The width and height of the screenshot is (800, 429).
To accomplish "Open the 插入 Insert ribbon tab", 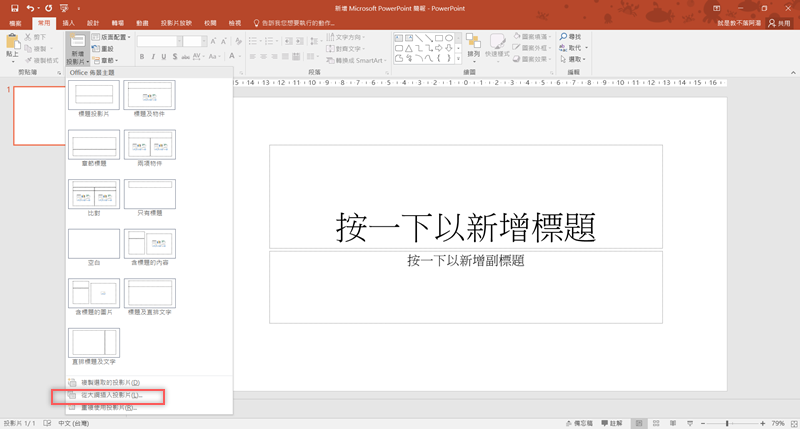I will pyautogui.click(x=68, y=23).
